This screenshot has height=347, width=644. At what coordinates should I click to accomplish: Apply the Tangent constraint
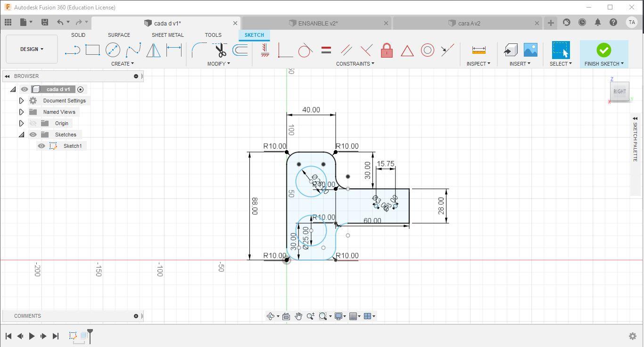(305, 50)
